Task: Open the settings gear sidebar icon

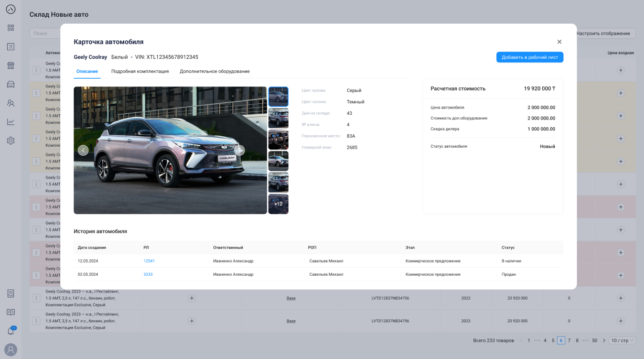Action: (10, 140)
